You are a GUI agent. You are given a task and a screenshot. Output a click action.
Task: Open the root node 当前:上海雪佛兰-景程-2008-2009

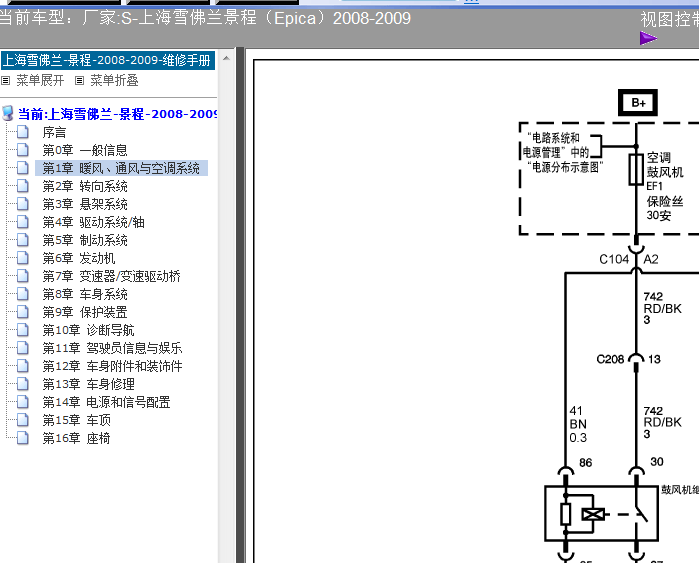(x=117, y=114)
